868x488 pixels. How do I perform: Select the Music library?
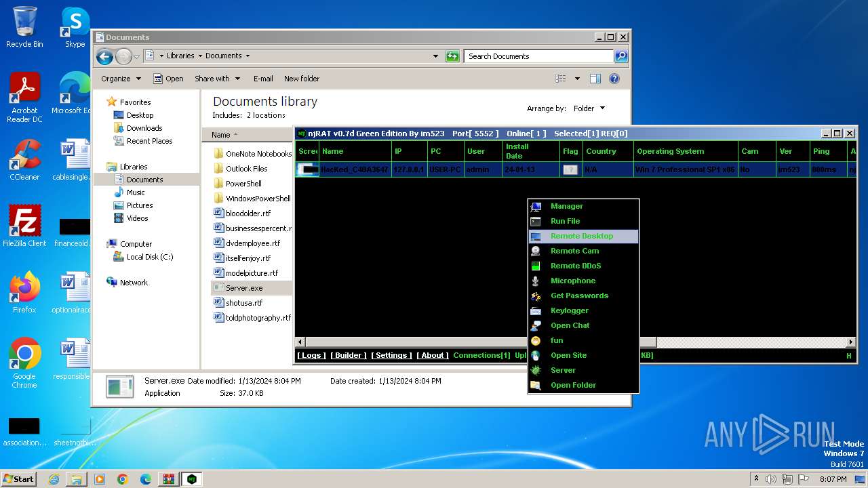click(x=136, y=192)
